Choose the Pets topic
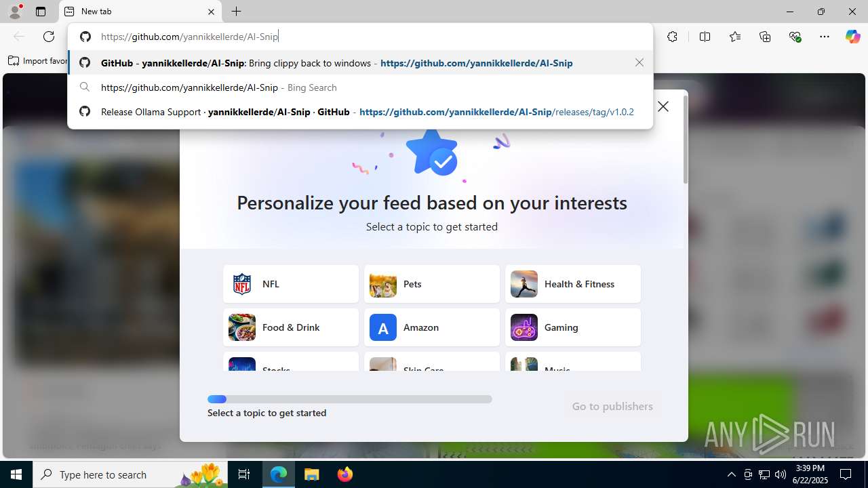This screenshot has width=868, height=488. pos(432,284)
